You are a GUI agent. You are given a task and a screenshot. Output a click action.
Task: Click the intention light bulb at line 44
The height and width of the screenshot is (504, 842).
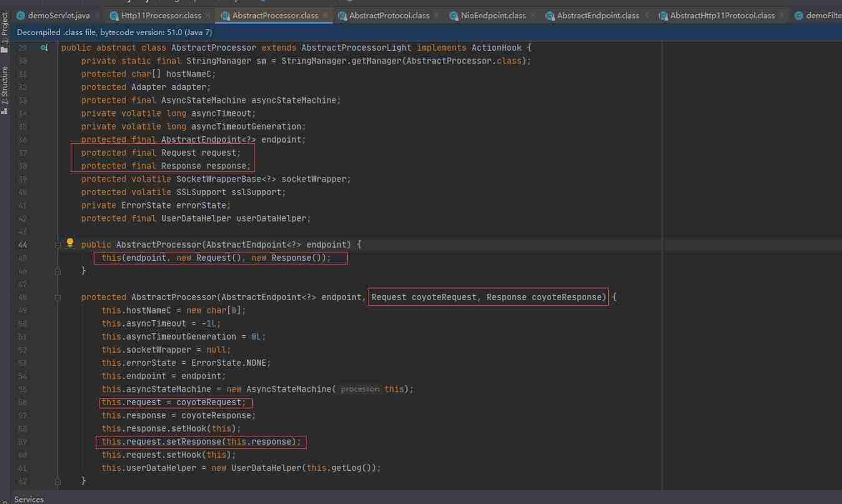pos(70,243)
